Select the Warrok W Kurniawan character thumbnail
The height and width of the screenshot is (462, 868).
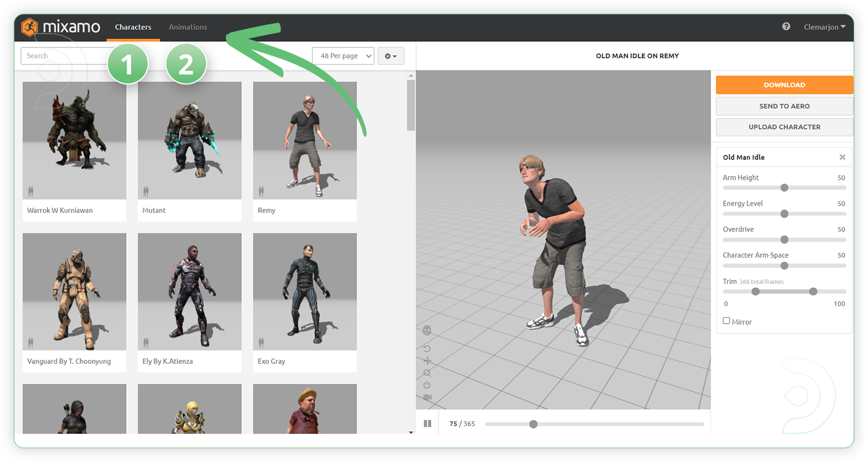tap(74, 141)
